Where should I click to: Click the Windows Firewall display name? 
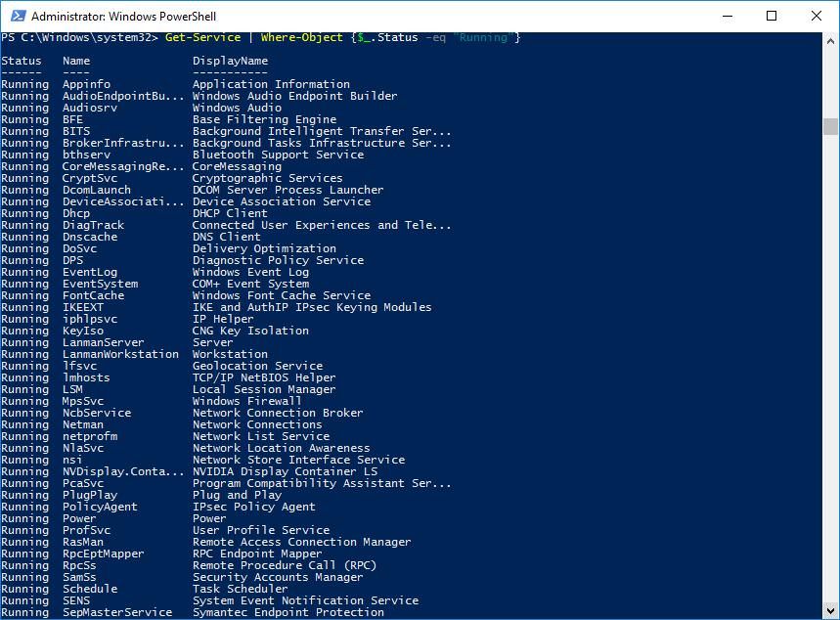point(246,401)
